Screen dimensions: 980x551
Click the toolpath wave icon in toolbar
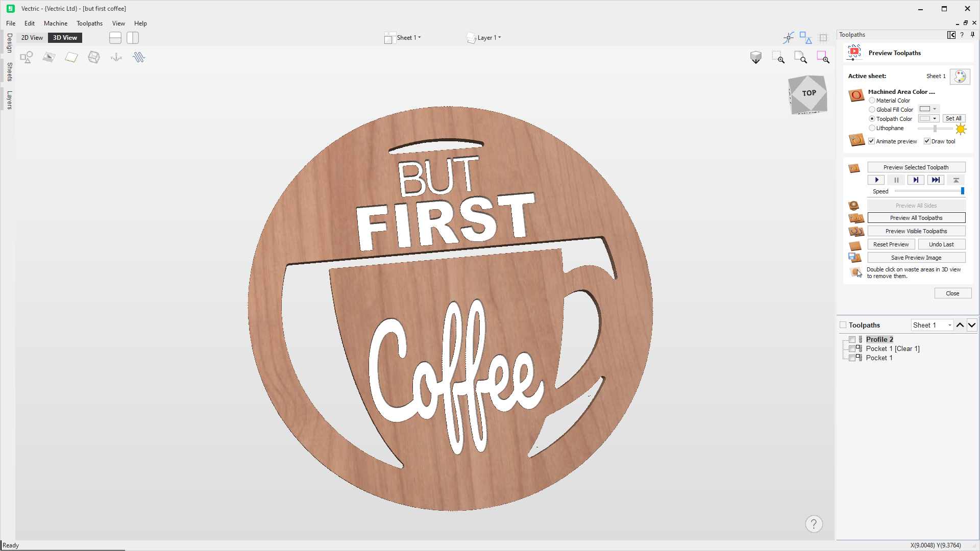coord(139,57)
